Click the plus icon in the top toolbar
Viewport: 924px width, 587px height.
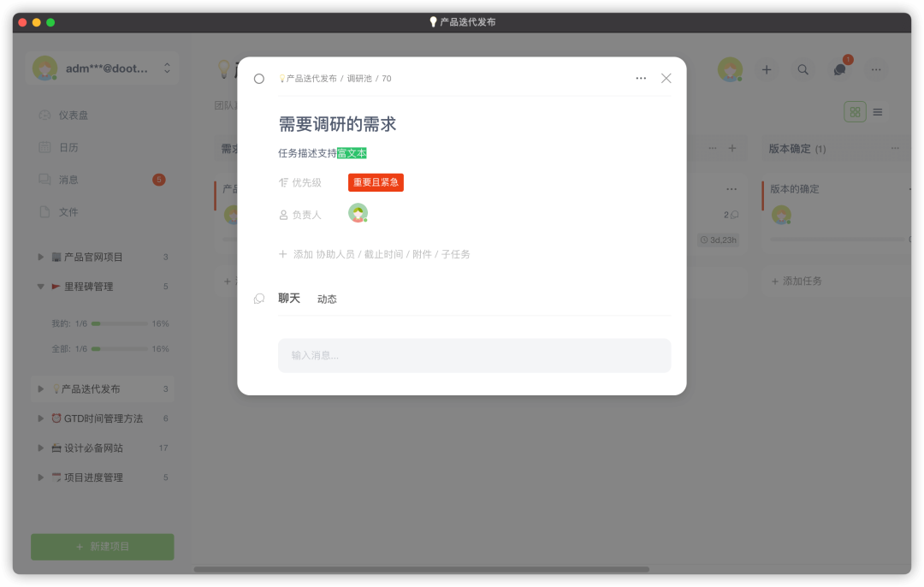(x=767, y=69)
